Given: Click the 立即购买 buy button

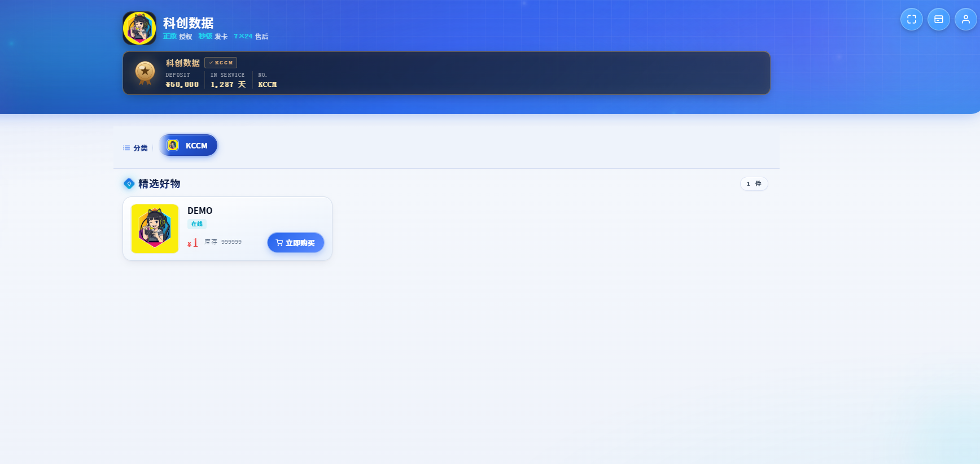Looking at the screenshot, I should [x=296, y=243].
